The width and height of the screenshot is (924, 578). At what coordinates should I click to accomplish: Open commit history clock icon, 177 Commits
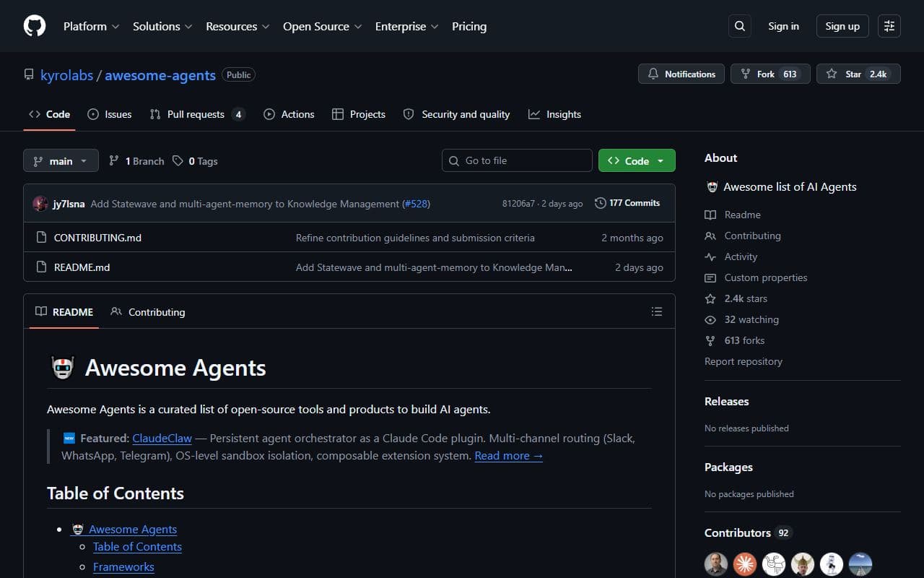click(627, 203)
